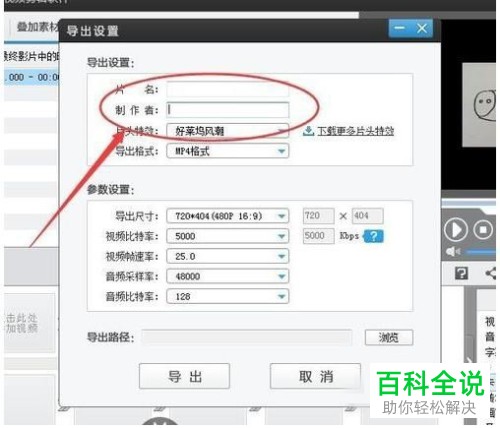Viewport: 500px width, 428px height.
Task: Open the 视频帧速率 25.0 dropdown
Action: point(228,256)
